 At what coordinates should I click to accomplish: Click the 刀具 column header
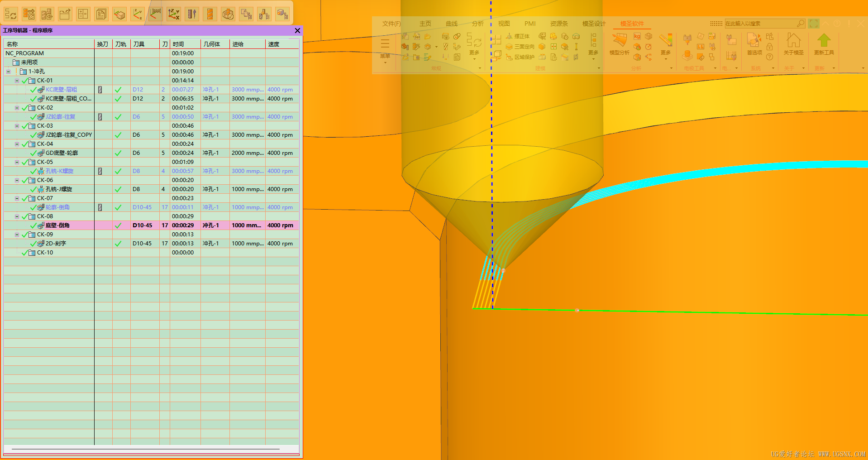(x=145, y=44)
